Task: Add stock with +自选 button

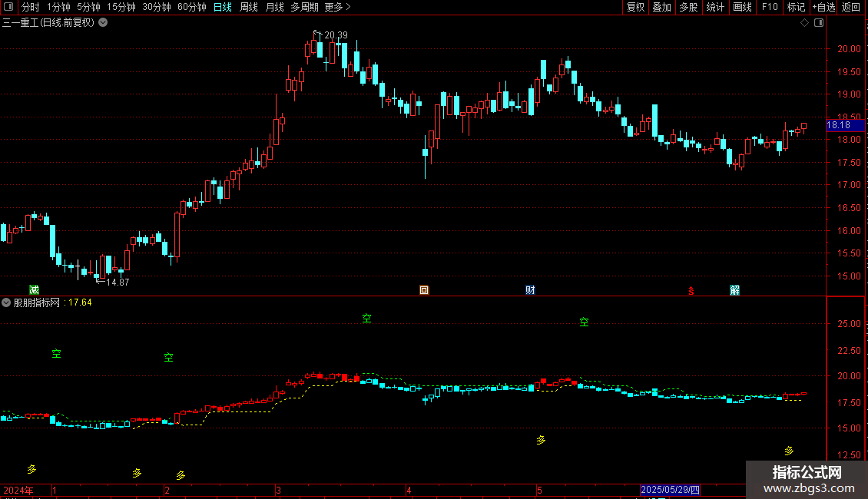Action: click(823, 7)
